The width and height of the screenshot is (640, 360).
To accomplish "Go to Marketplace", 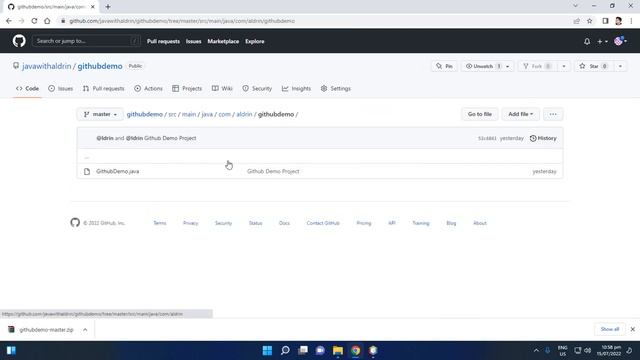I will coord(223,41).
